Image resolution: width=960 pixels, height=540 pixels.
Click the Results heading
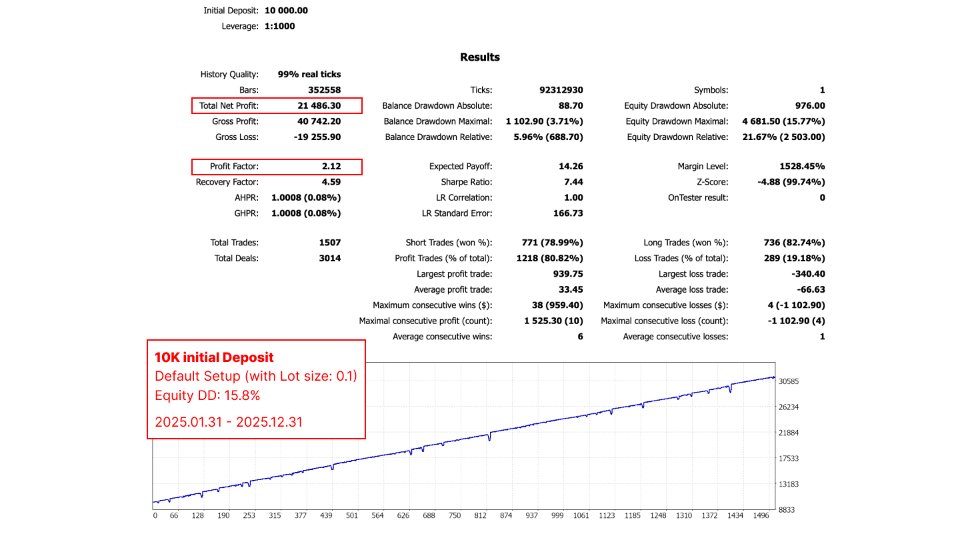point(480,57)
